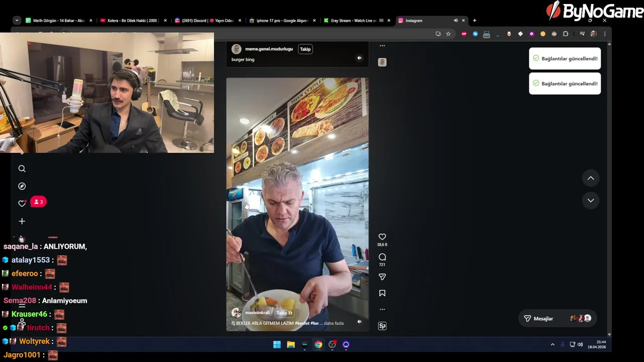Screen dimensions: 644x362
Task: Dismiss the first Bağlantılar güncellendi notification
Action: coord(565,58)
